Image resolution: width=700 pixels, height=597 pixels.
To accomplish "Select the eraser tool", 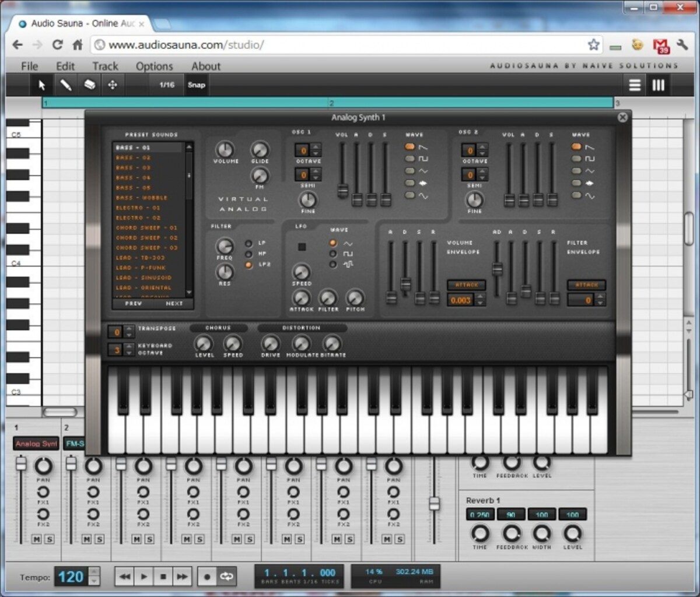I will click(89, 85).
